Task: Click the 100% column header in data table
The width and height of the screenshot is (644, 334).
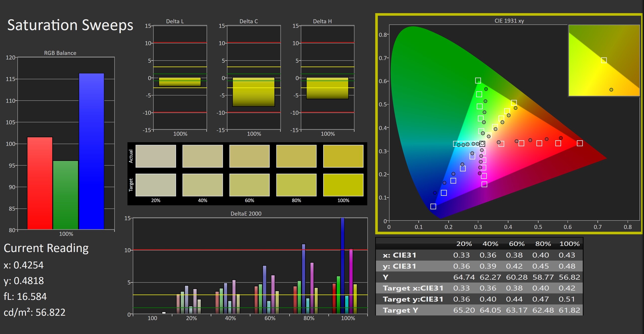Action: [x=569, y=244]
